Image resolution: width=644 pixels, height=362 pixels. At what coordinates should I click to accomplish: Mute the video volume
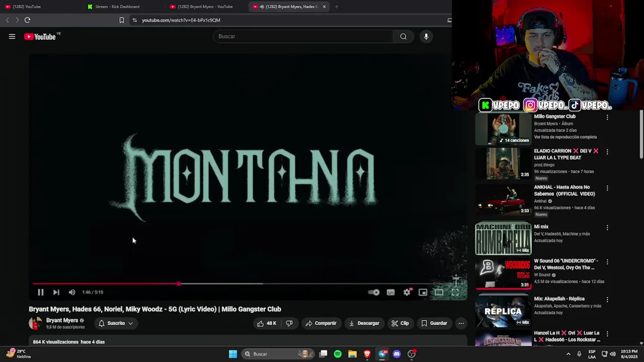pyautogui.click(x=72, y=292)
